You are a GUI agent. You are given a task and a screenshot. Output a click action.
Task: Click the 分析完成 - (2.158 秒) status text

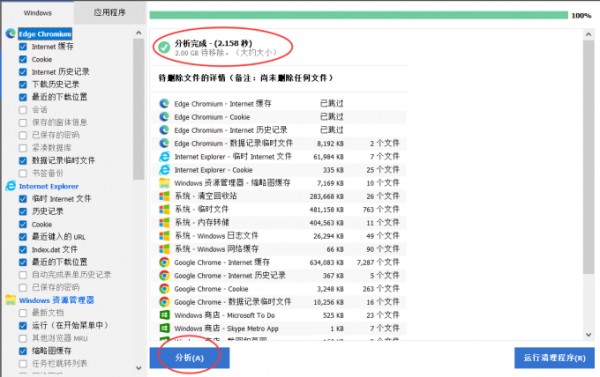214,43
